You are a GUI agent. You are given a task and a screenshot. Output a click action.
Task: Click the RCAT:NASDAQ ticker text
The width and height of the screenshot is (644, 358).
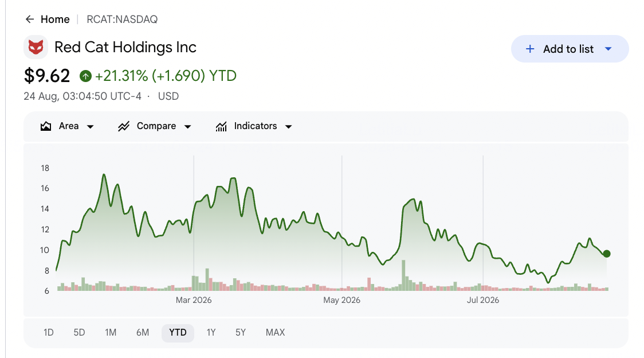pyautogui.click(x=122, y=20)
